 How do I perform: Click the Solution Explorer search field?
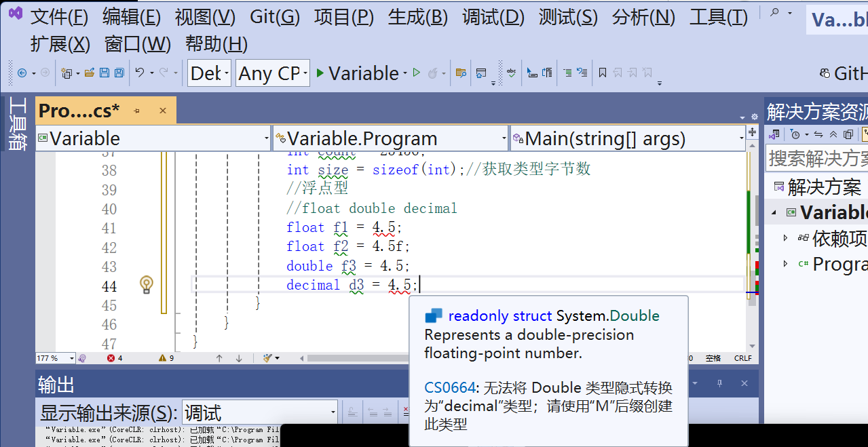[x=817, y=158]
